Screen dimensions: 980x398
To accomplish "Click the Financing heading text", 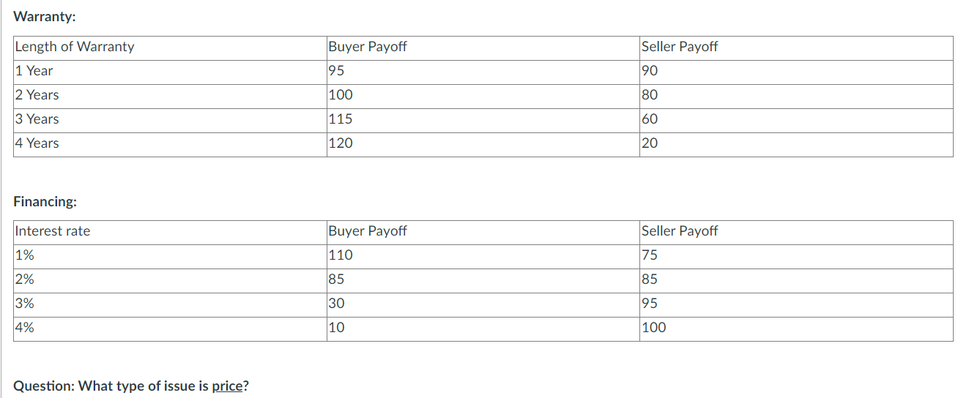I will click(x=45, y=201).
